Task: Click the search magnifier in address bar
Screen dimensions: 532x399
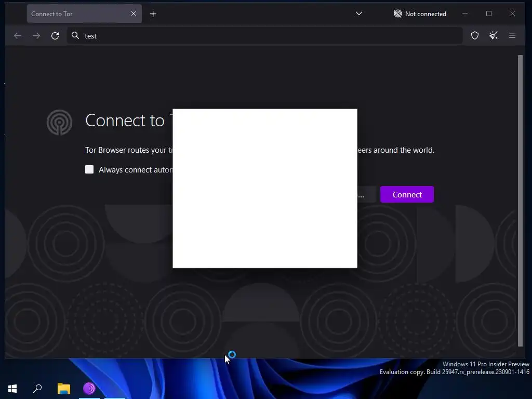Action: point(75,36)
